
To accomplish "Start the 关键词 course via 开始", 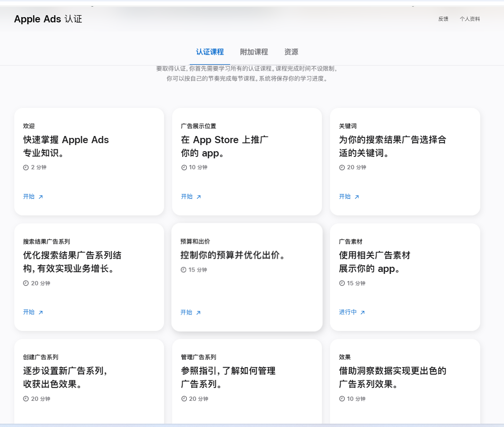I will click(345, 196).
